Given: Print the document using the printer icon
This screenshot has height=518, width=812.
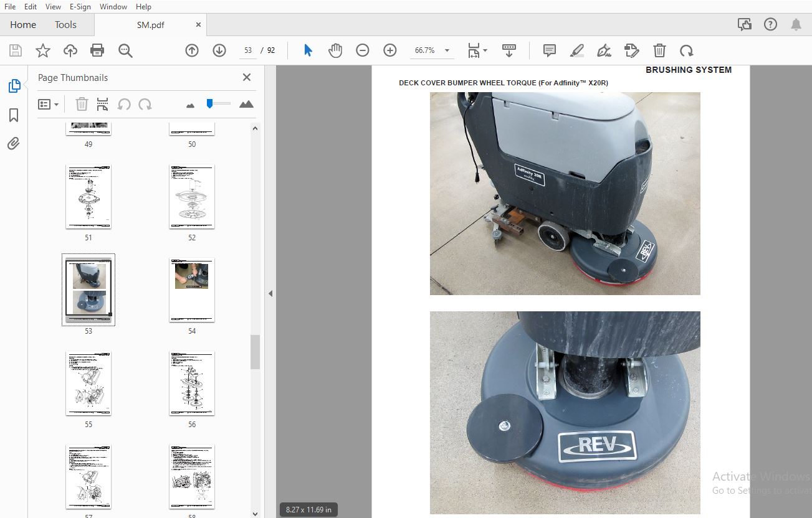Looking at the screenshot, I should pyautogui.click(x=97, y=51).
